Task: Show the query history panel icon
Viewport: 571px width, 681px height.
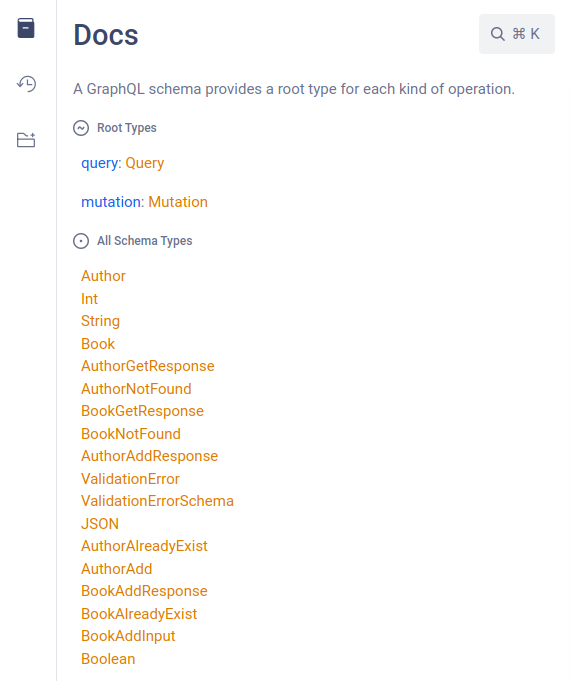Action: (26, 84)
